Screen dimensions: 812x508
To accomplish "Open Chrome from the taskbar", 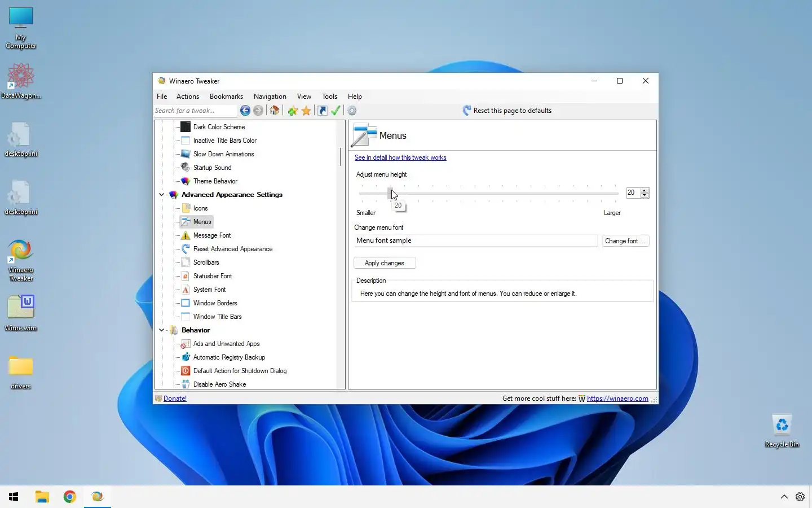I will (70, 497).
